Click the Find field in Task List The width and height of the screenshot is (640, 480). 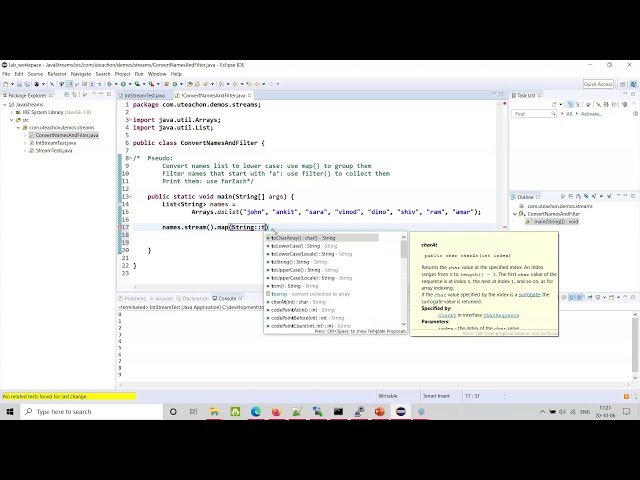(533, 114)
